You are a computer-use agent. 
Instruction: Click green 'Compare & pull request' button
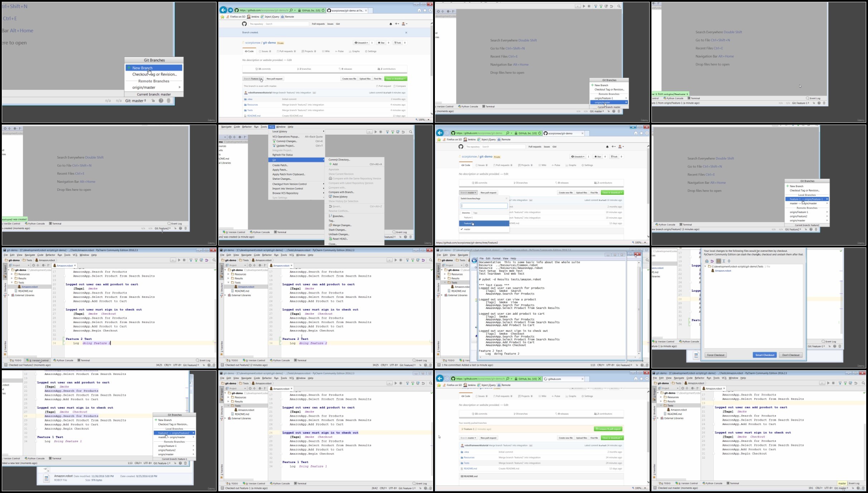coord(608,429)
